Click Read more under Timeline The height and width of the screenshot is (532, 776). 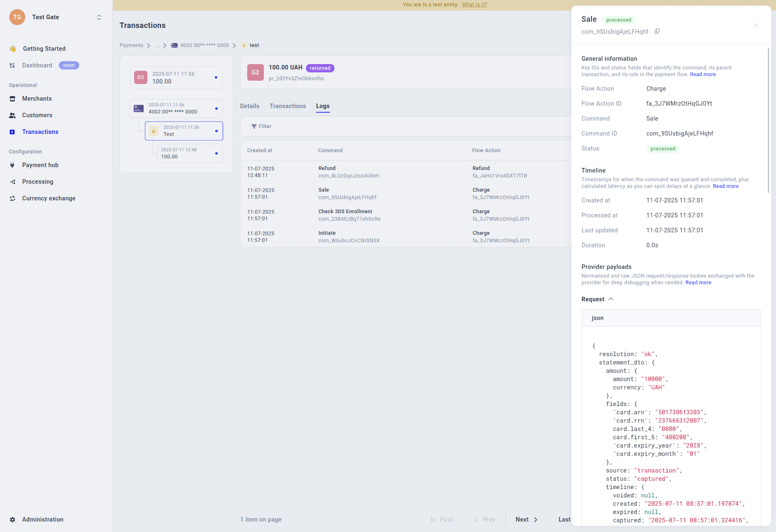725,186
